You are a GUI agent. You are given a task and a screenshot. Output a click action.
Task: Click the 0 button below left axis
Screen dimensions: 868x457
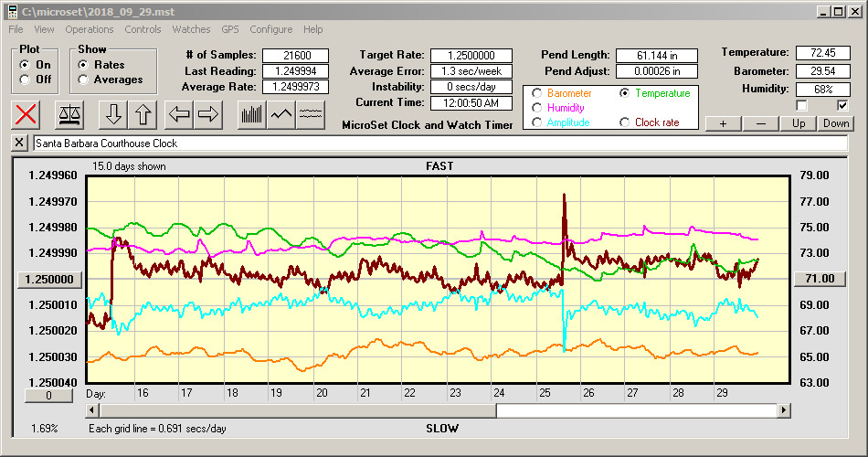tap(48, 396)
